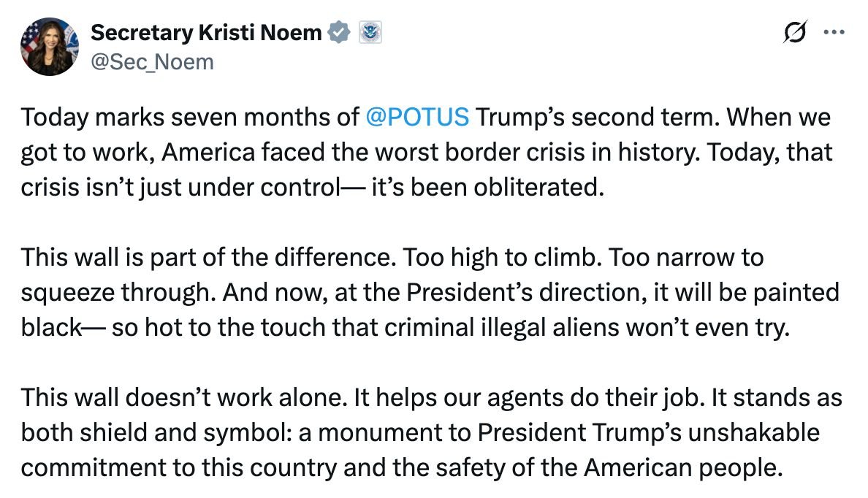Click the @POTUS mention link
868x498 pixels.
(x=418, y=118)
